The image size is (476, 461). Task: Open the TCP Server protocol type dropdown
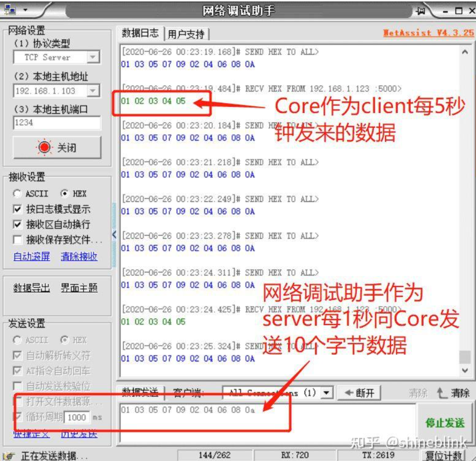(x=93, y=58)
